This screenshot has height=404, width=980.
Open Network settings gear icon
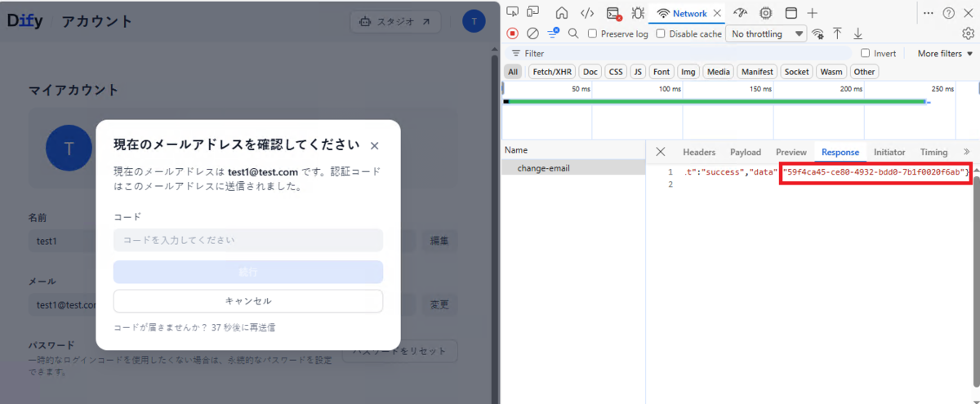[968, 33]
